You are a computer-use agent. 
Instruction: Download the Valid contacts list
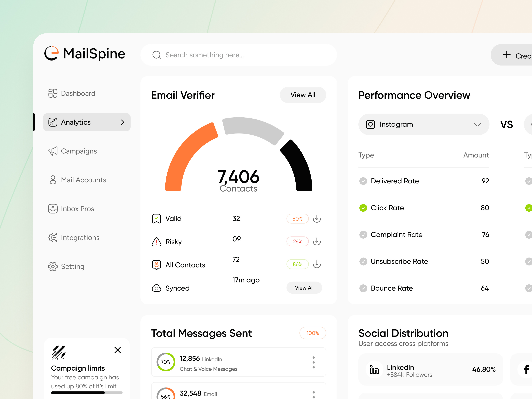pos(317,218)
